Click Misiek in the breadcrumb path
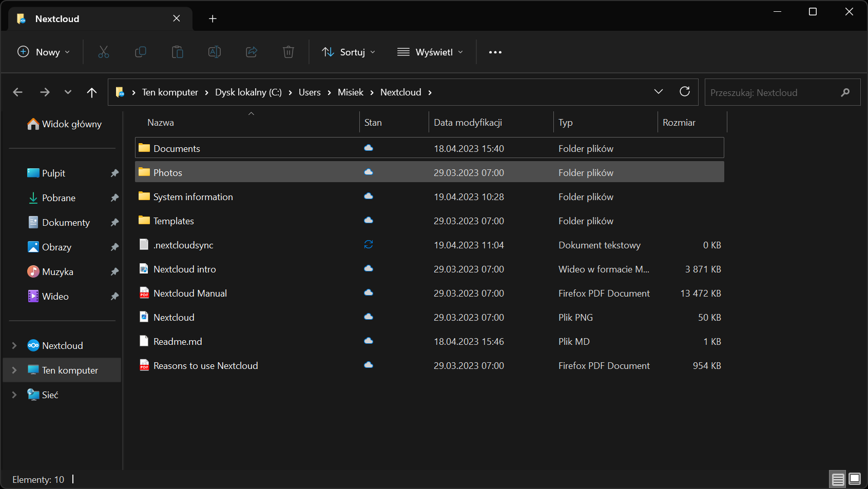This screenshot has width=868, height=489. coord(351,92)
